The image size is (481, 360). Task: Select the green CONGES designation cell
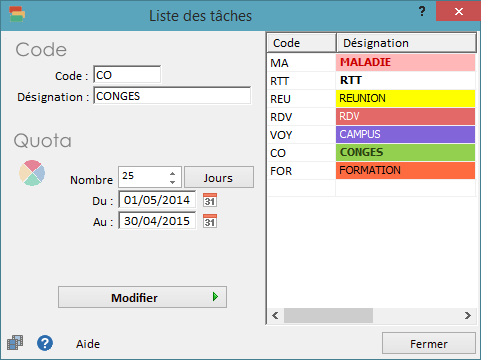[405, 152]
